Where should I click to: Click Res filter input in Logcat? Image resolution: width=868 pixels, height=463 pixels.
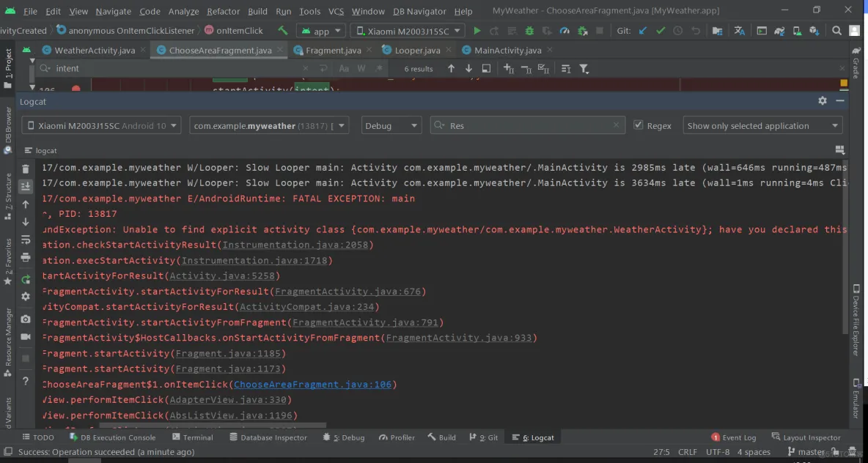528,125
